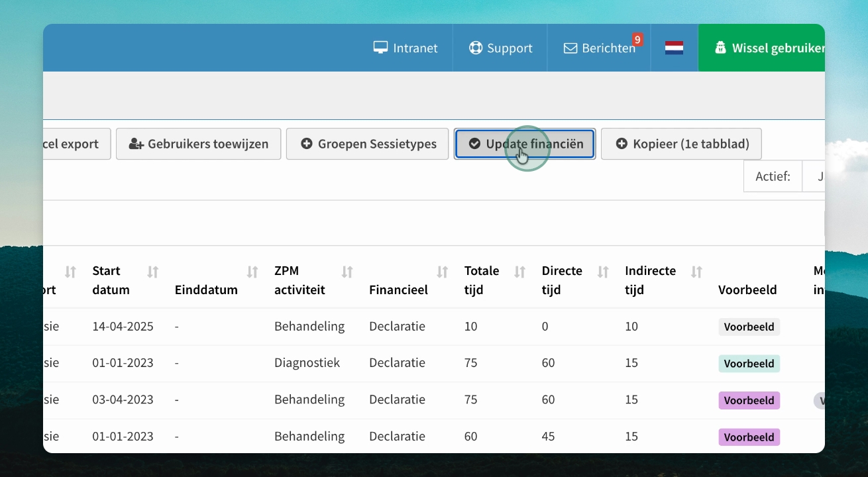Sort by Indirecte tijd using its arrows
The height and width of the screenshot is (477, 868).
pyautogui.click(x=696, y=272)
